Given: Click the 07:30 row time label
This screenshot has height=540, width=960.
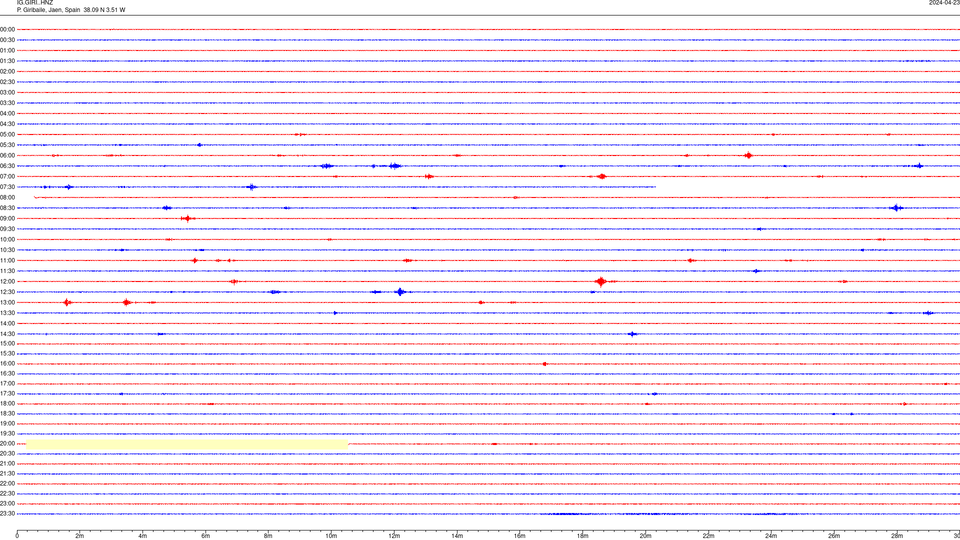Looking at the screenshot, I should (x=7, y=187).
